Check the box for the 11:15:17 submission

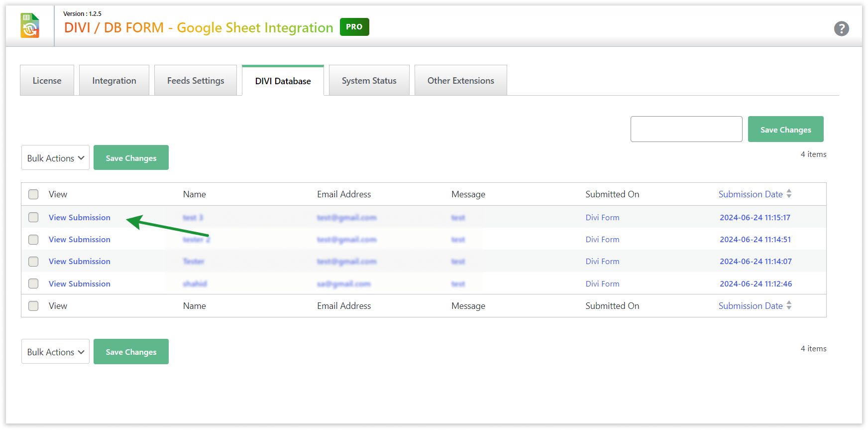pos(33,217)
